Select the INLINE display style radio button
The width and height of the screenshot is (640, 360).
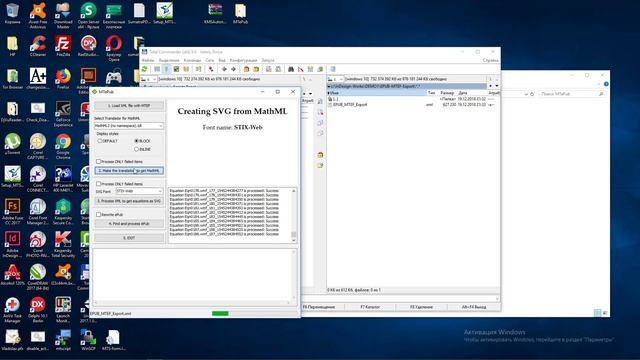pos(142,149)
